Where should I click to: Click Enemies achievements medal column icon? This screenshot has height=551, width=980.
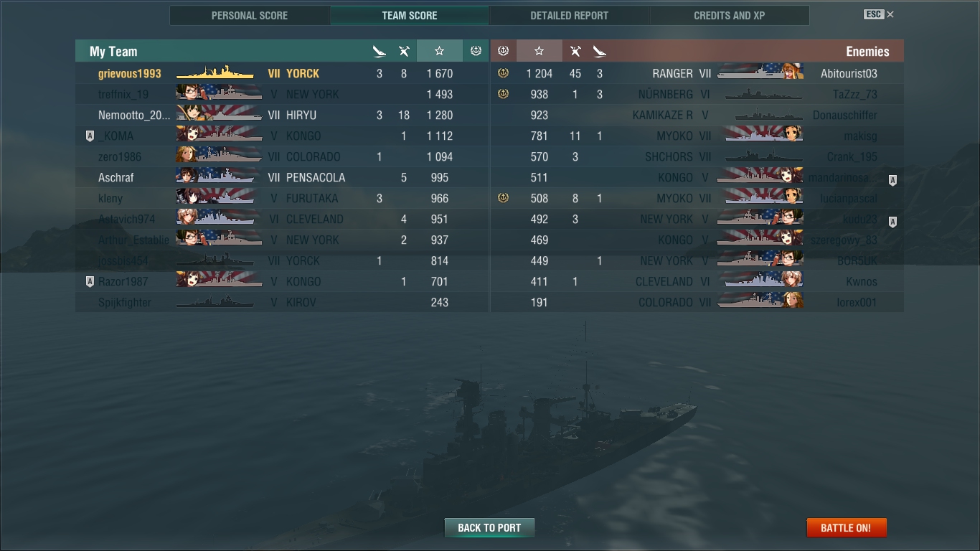pos(503,51)
